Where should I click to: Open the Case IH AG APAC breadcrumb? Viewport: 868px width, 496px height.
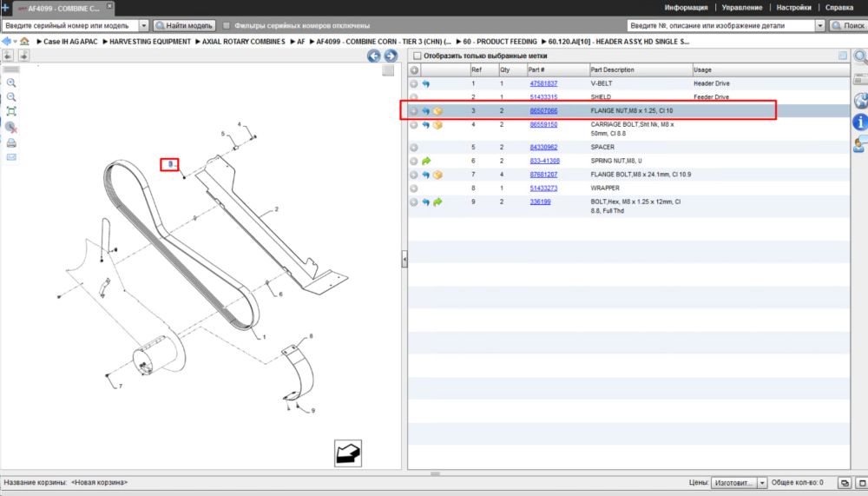pyautogui.click(x=70, y=42)
